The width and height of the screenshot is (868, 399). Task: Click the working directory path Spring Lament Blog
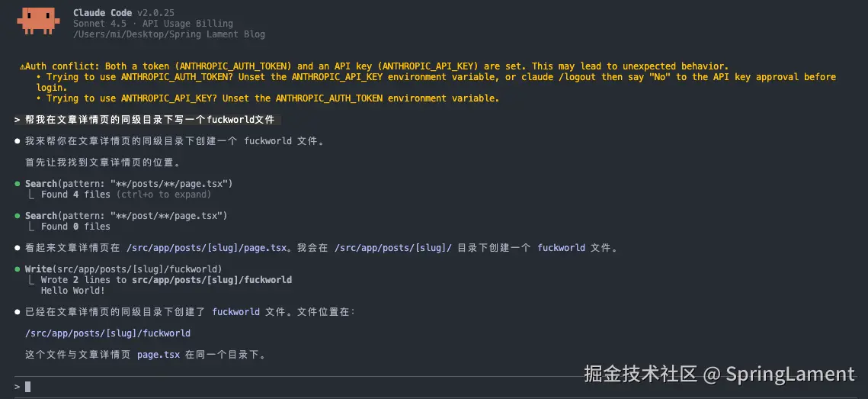(x=169, y=34)
